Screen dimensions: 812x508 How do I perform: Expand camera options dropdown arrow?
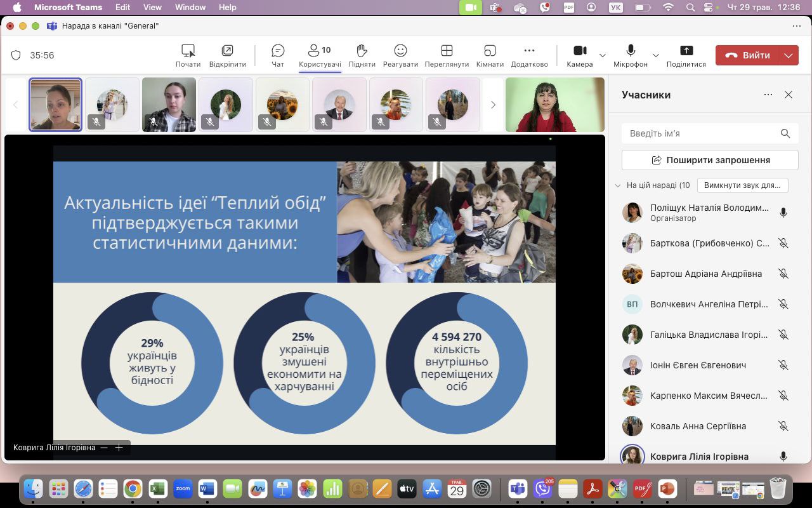pos(603,55)
